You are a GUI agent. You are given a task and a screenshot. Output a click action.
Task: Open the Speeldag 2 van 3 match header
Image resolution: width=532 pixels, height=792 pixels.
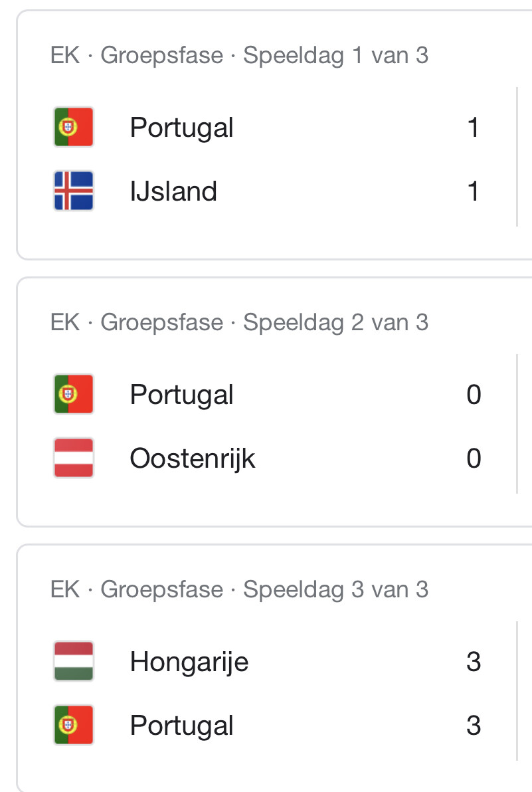(x=239, y=322)
